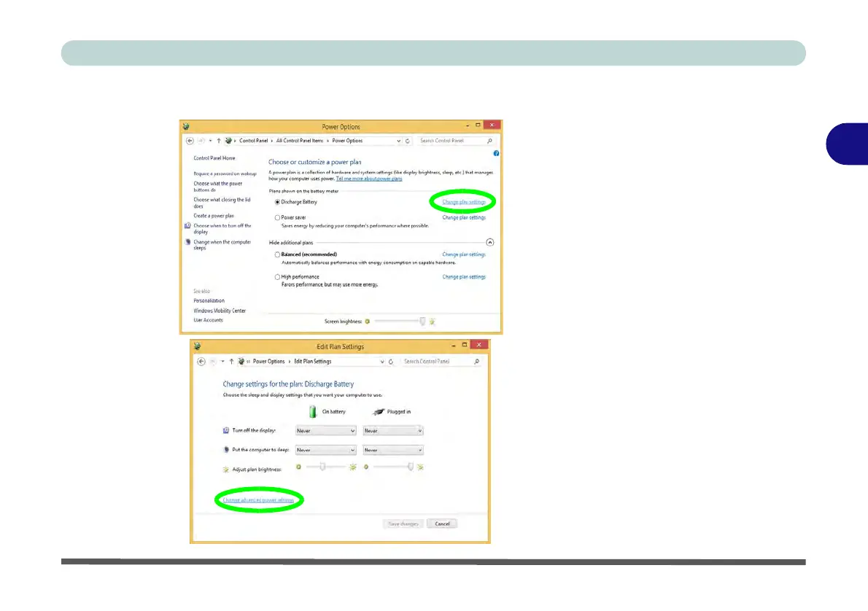Click Save changes button
This screenshot has width=868, height=611.
pyautogui.click(x=403, y=524)
